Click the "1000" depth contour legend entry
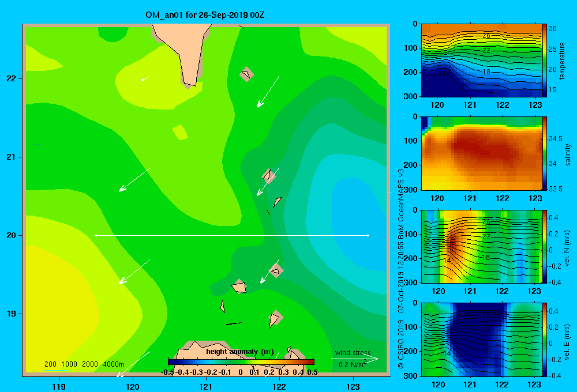This screenshot has height=392, width=577. 69,364
